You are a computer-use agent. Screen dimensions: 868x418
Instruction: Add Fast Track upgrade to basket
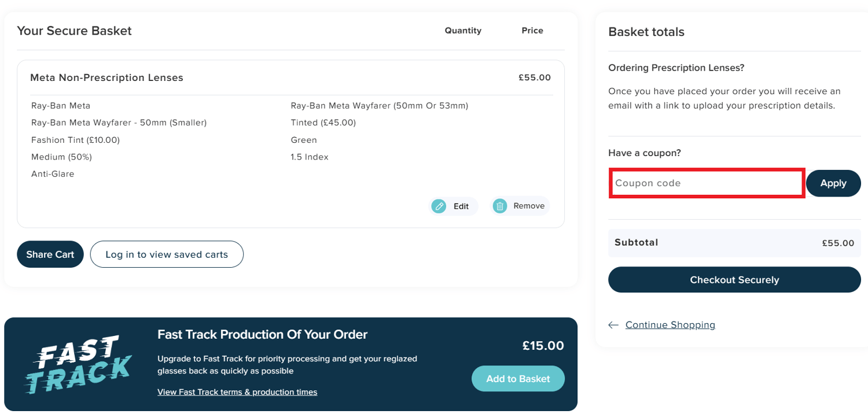coord(517,378)
